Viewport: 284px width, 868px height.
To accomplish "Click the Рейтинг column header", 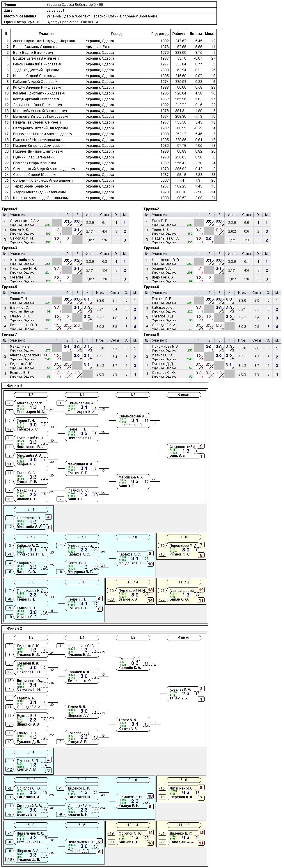I will coord(179,34).
